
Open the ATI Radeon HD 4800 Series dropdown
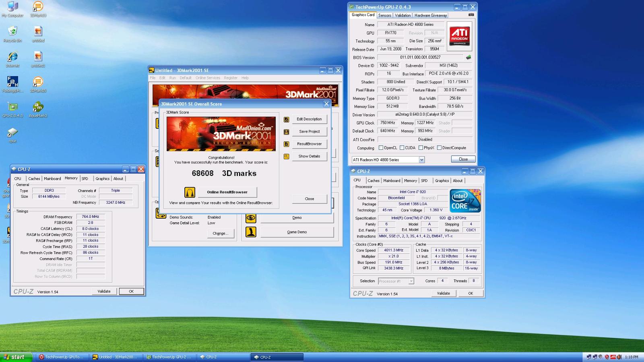(421, 160)
